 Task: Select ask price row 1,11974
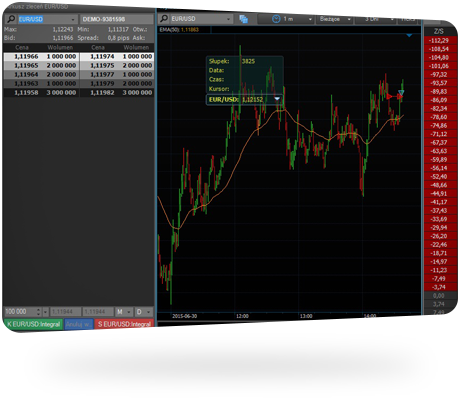(117, 56)
